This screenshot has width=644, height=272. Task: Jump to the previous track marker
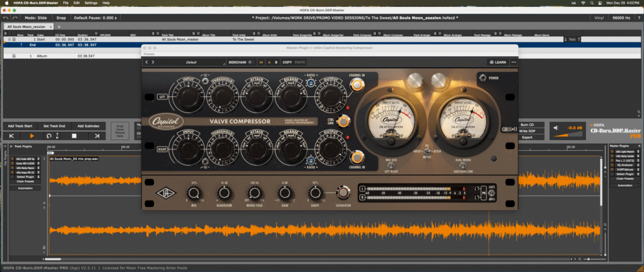11,135
